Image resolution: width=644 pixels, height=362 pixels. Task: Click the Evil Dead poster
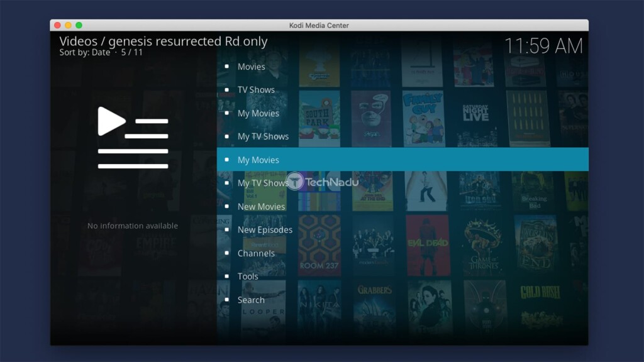click(428, 245)
